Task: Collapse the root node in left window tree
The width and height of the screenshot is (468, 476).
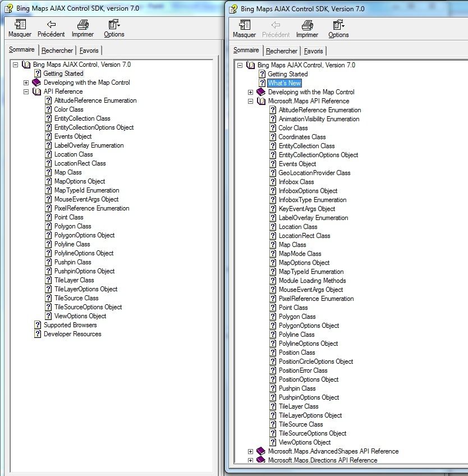Action: 16,65
